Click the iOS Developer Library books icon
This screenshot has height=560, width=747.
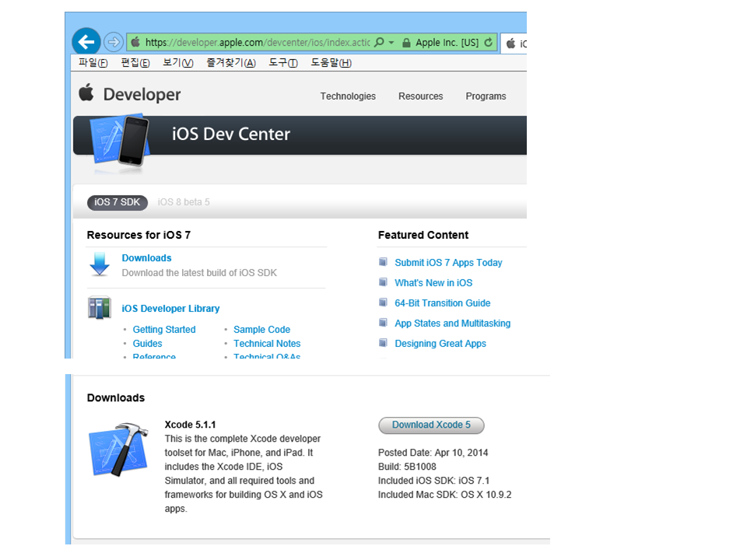click(100, 308)
